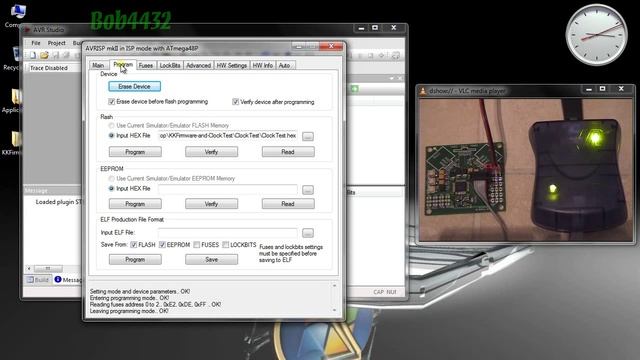Click the Input ELF File field

coord(228,233)
